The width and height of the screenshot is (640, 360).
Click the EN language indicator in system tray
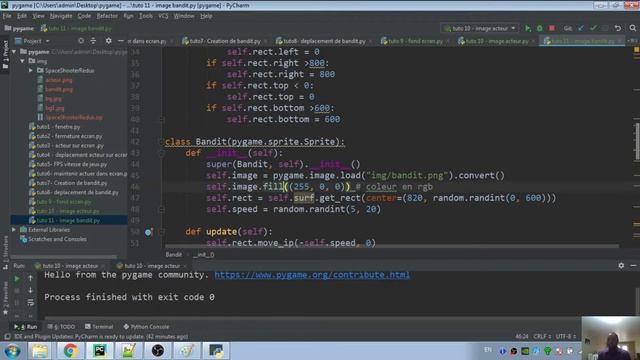tap(488, 350)
